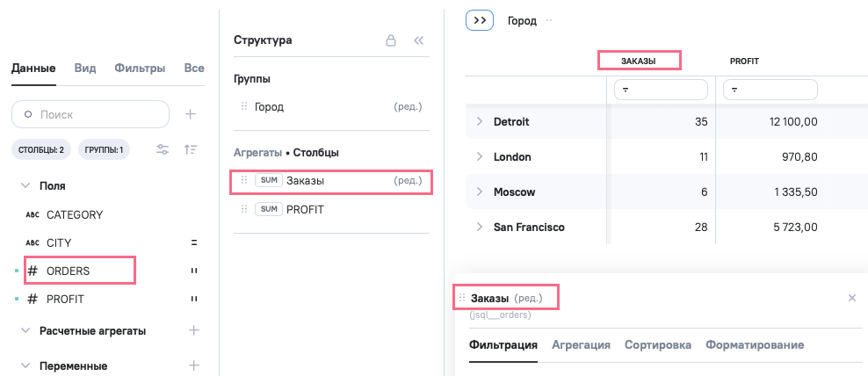Grab the drag handle of PROFIT aggregate
This screenshot has height=376, width=868.
point(244,209)
